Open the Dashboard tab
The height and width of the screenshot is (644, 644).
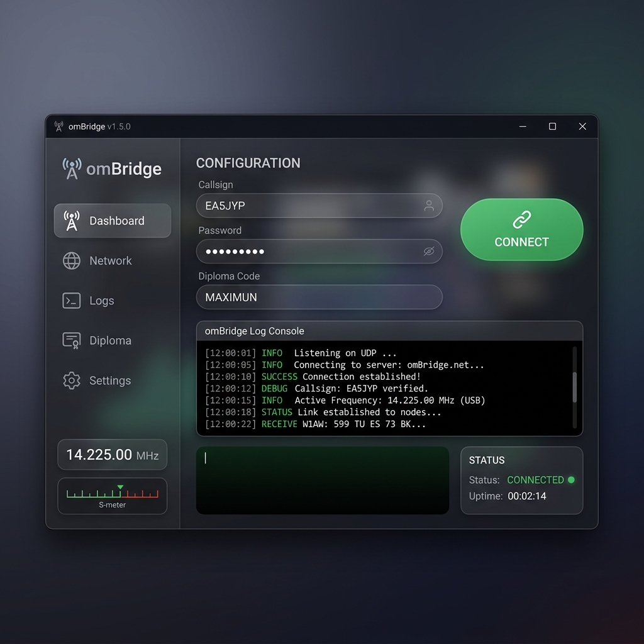[113, 221]
